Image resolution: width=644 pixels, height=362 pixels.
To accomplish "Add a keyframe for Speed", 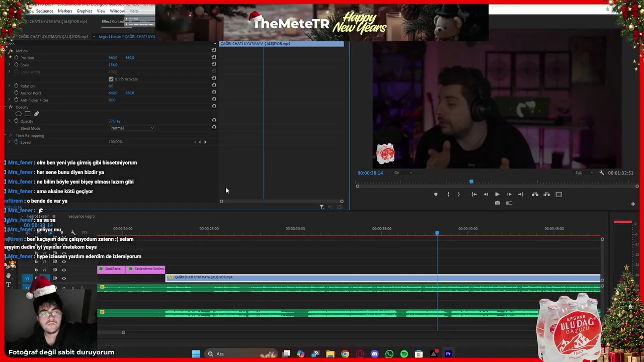I will [x=200, y=142].
